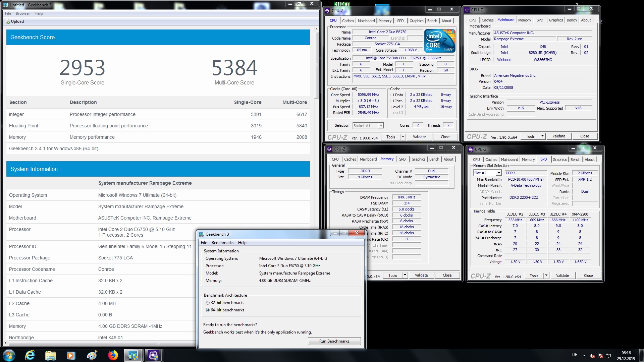Click the Multi-Core Score value 5384
This screenshot has width=644, height=362.
234,68
